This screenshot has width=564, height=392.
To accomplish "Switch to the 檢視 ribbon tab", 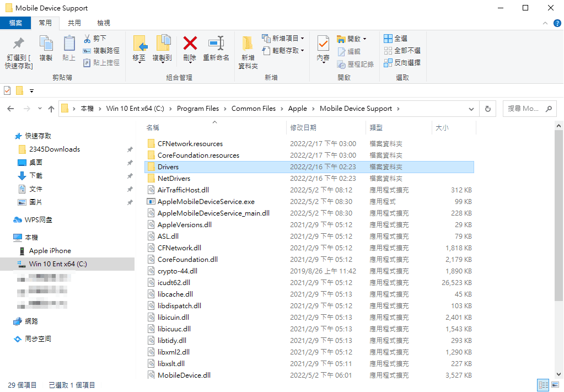I will [103, 23].
